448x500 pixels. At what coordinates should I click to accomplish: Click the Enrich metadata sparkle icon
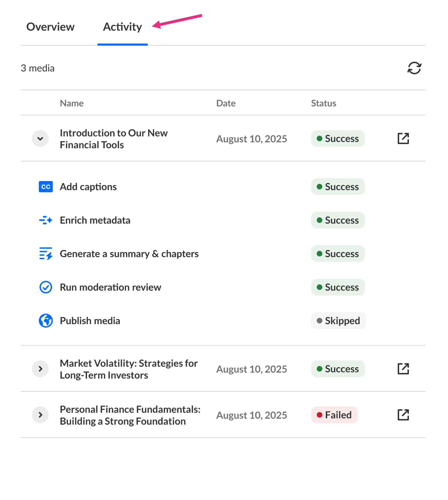coord(46,220)
